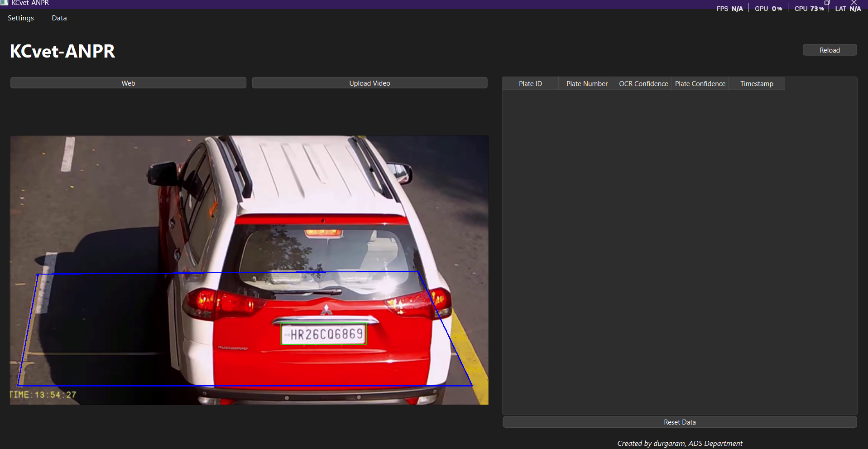
Task: Select the Plate Number column header
Action: coord(586,83)
